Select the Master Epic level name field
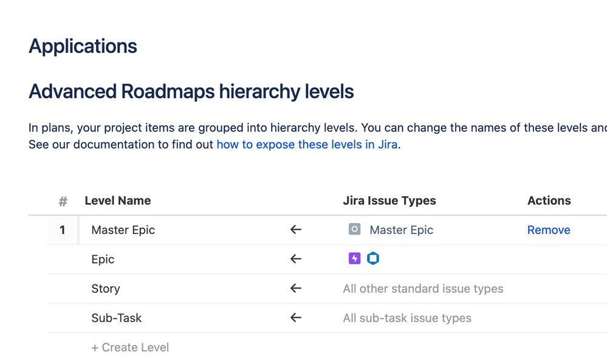 tap(123, 230)
